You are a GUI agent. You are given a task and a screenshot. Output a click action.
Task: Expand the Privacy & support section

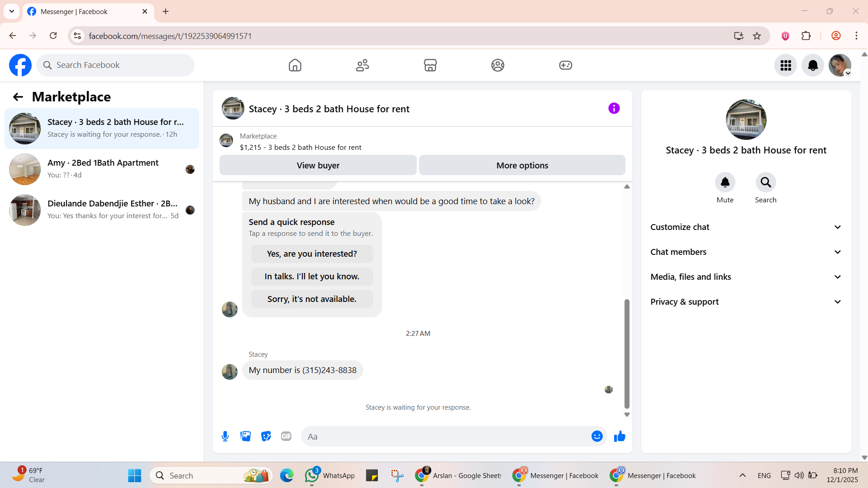click(746, 302)
